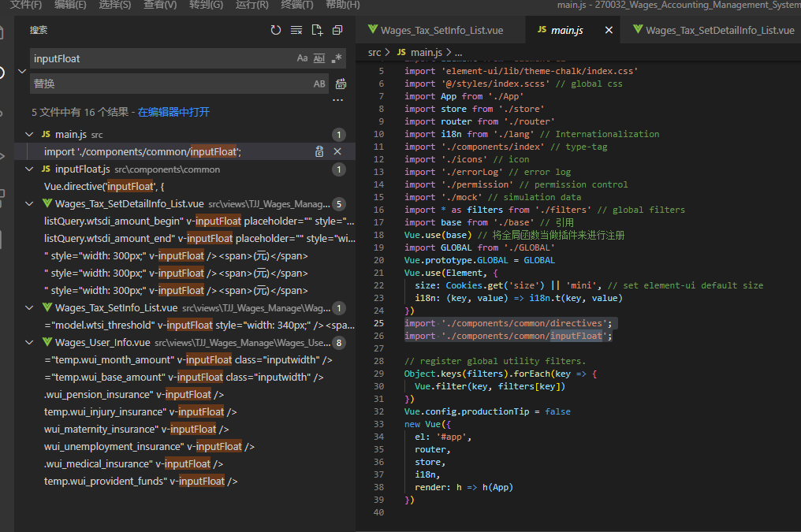Toggle Preserve Case in replace box
Image resolution: width=801 pixels, height=532 pixels.
coord(319,84)
